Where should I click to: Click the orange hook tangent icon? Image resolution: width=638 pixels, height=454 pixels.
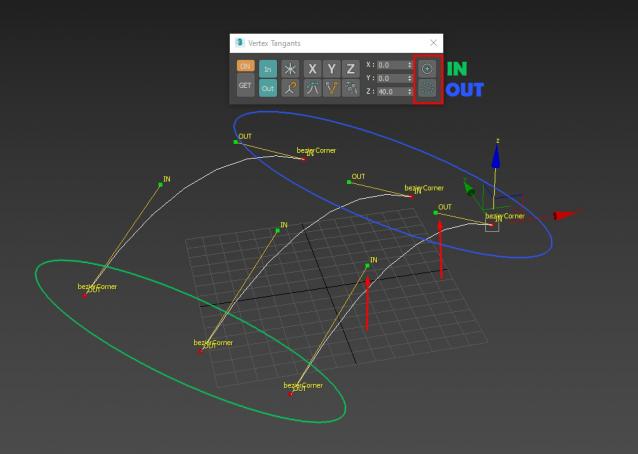tap(290, 88)
